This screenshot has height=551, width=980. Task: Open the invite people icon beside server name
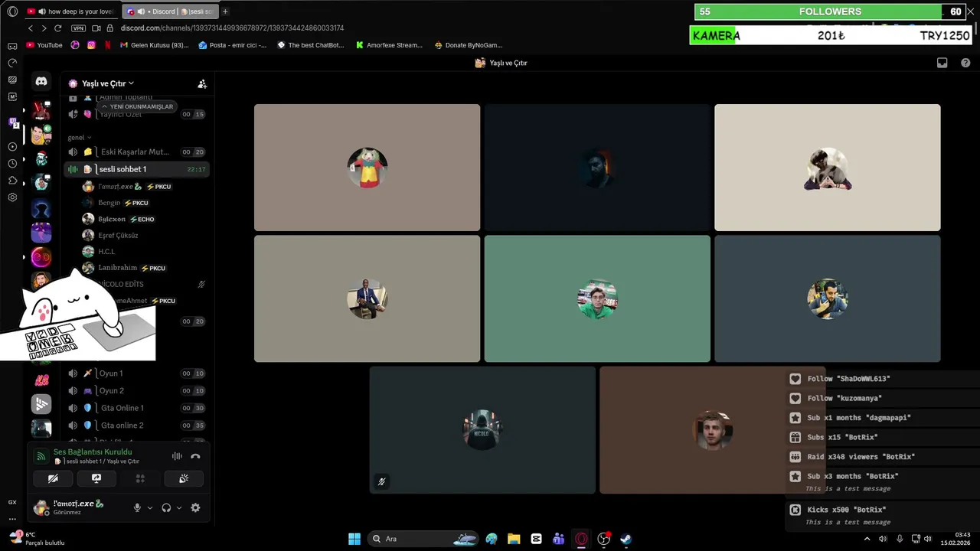pyautogui.click(x=202, y=84)
